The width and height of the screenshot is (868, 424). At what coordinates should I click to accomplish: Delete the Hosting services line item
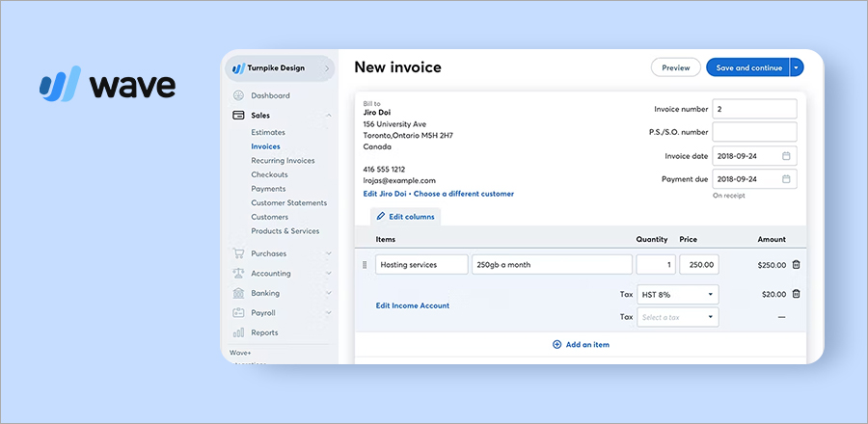796,265
